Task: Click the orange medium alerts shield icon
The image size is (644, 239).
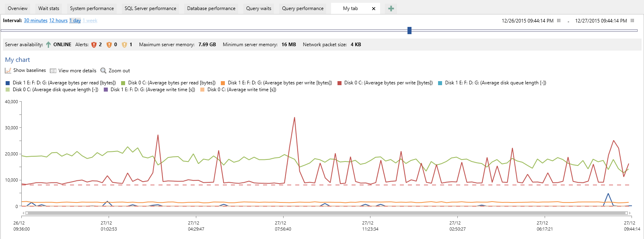Action: click(x=109, y=45)
